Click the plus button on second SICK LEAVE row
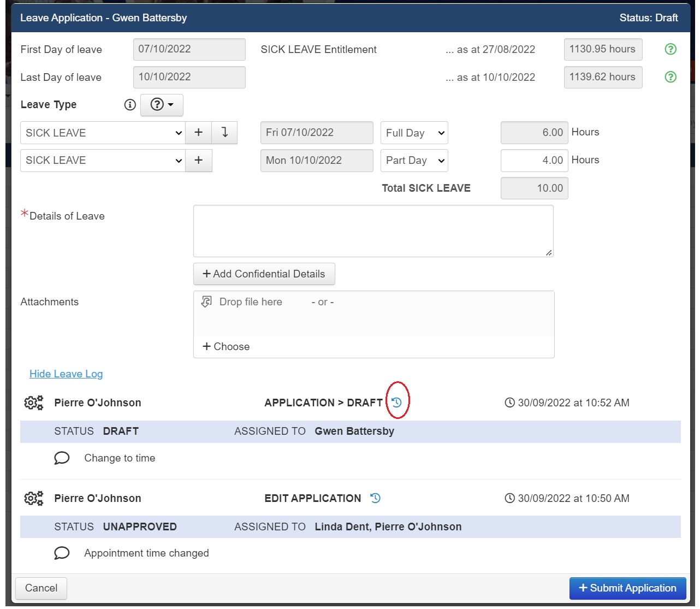This screenshot has height=609, width=700. (x=199, y=161)
